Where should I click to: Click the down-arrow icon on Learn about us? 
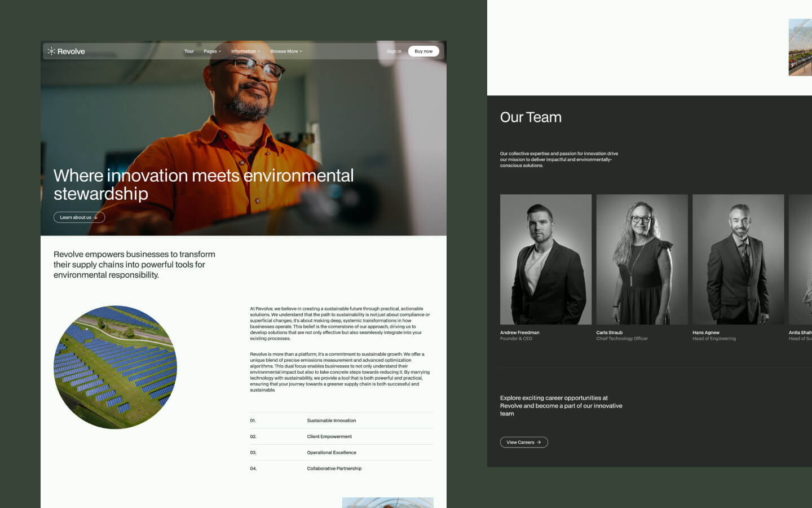tap(95, 217)
